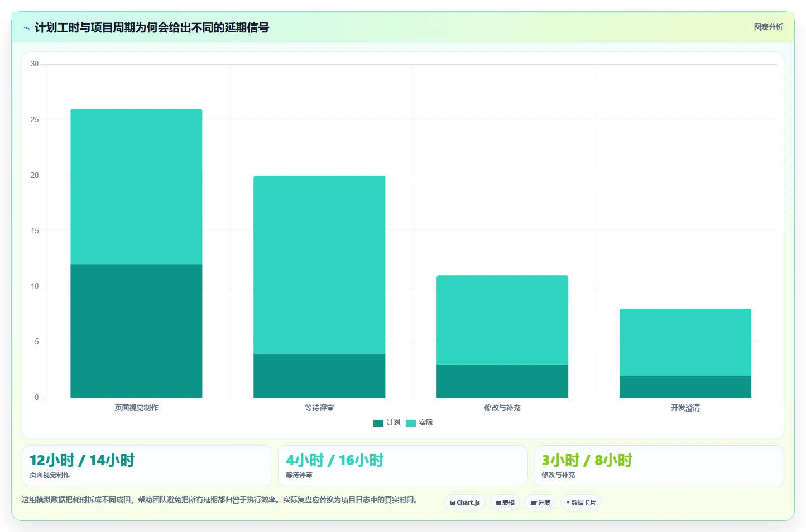The height and width of the screenshot is (532, 806).
Task: Click the 4小时 / 16小时 stat value
Action: pos(334,460)
